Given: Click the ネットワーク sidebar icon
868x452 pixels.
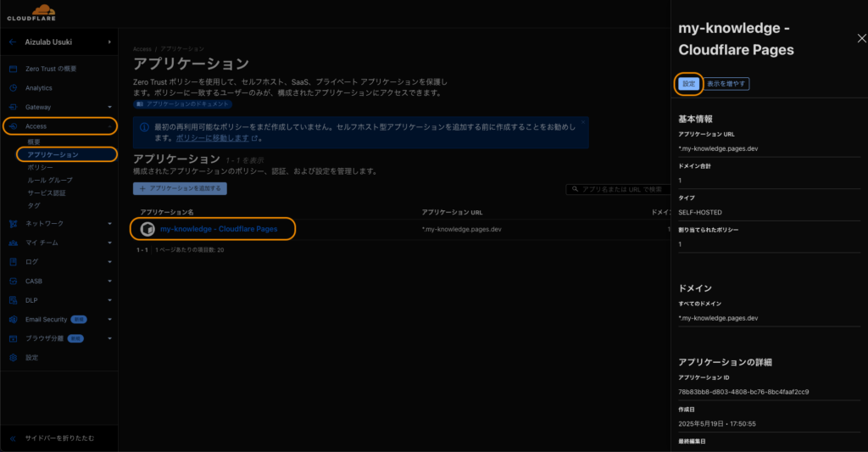Looking at the screenshot, I should (14, 224).
